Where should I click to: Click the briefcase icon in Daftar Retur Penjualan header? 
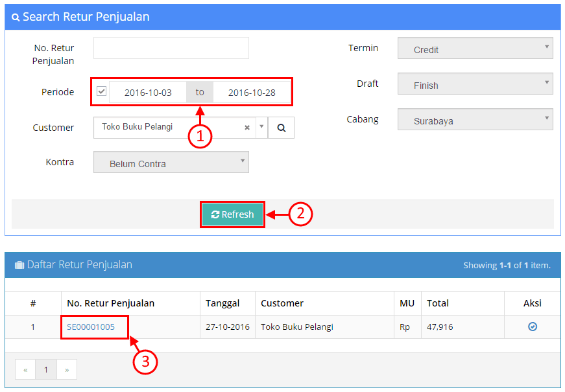[x=19, y=265]
